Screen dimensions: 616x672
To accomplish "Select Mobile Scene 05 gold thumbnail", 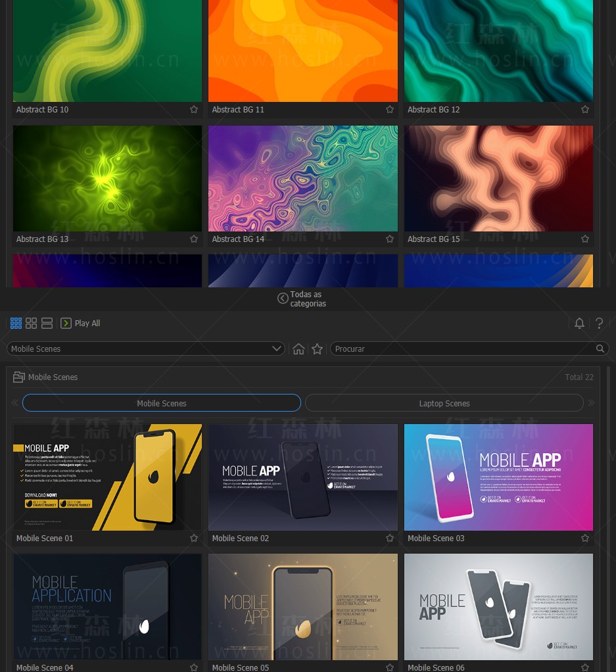I will tap(303, 607).
